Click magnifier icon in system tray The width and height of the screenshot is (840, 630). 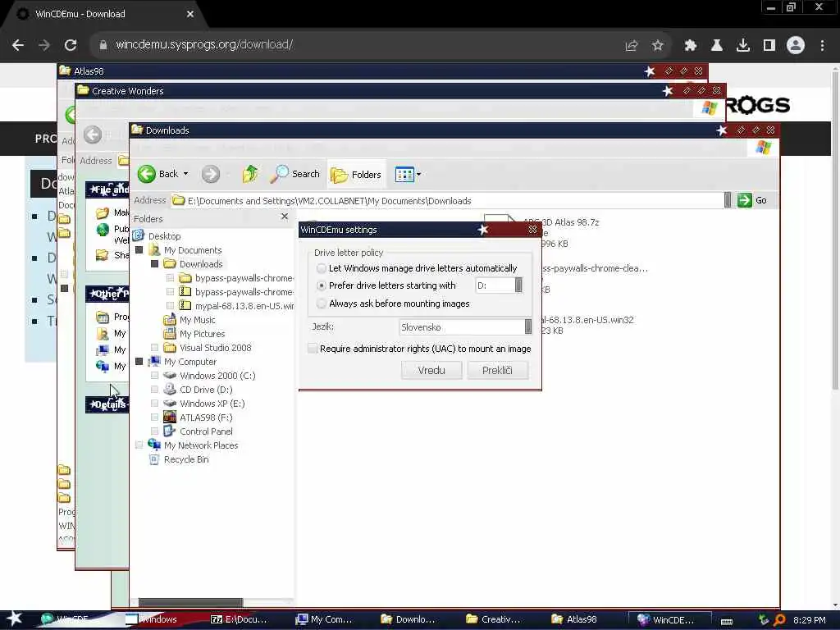coord(780,620)
